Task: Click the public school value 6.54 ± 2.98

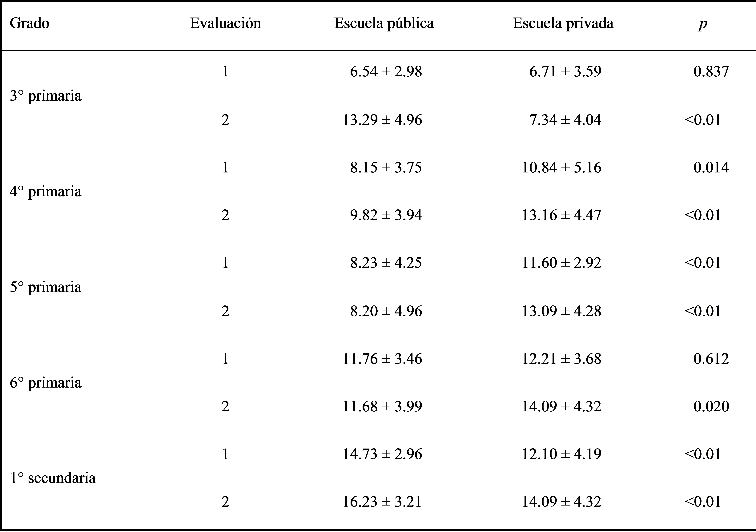Action: 386,71
